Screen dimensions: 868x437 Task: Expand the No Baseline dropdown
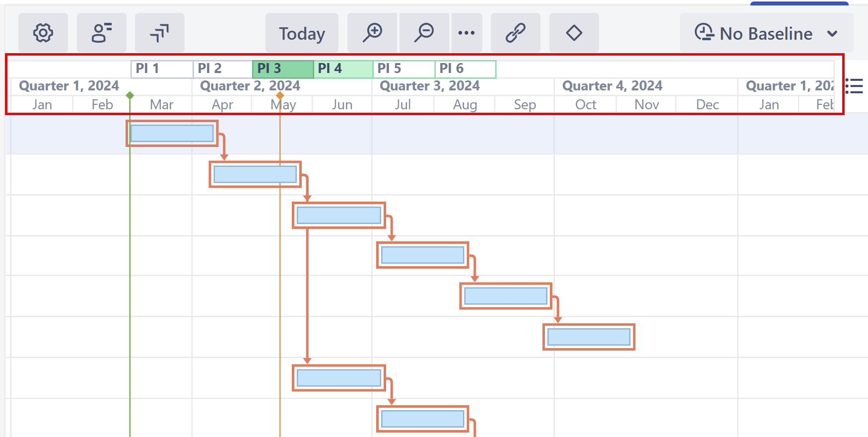[x=766, y=33]
